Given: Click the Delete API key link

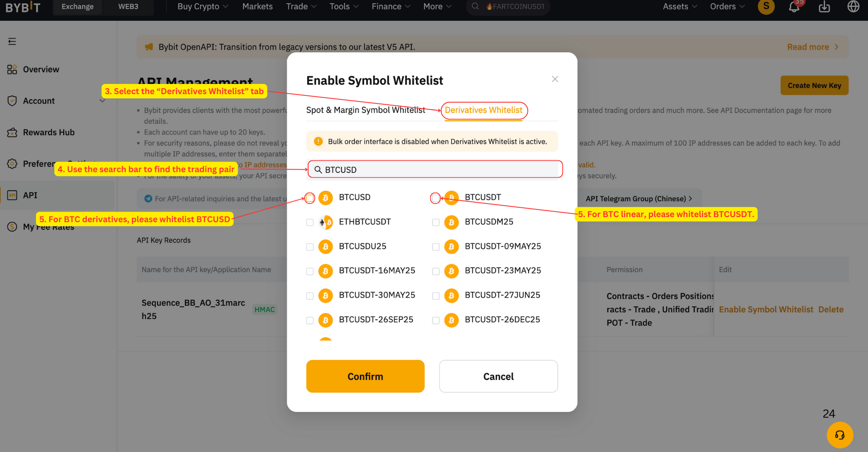Looking at the screenshot, I should (831, 309).
